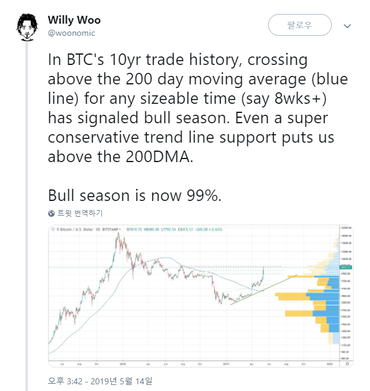Open the Bitcoin chart image thumbnail
Viewport: 370px width, 391px height.
201,296
